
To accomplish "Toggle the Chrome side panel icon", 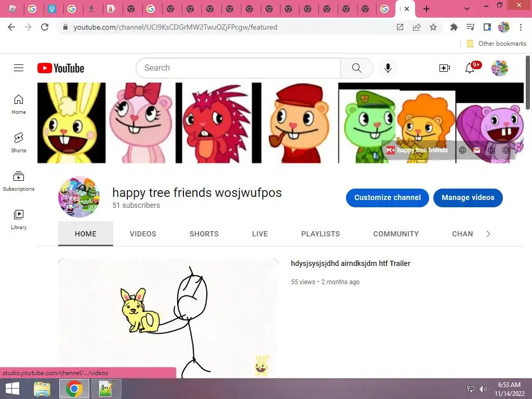I will (x=487, y=27).
